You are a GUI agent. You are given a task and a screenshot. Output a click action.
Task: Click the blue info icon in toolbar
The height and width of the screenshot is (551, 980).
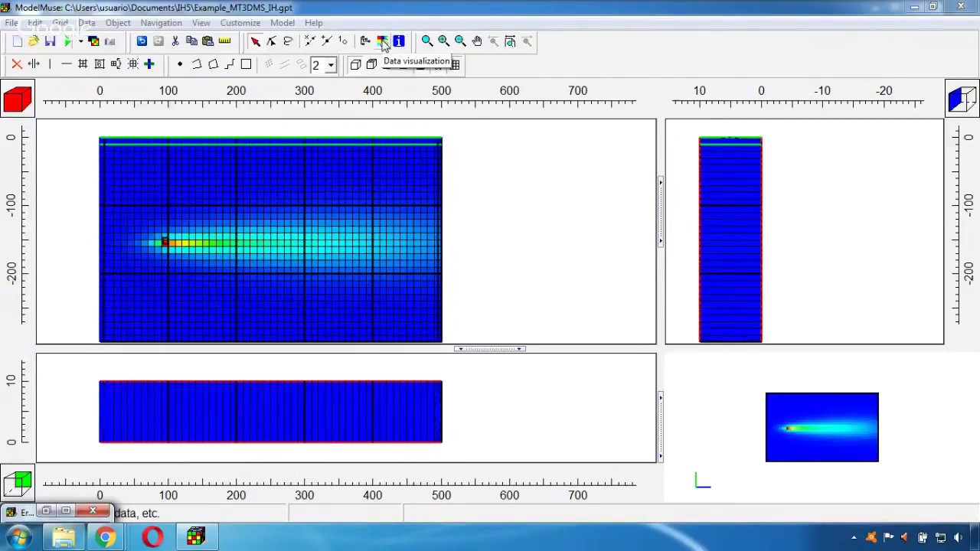(x=399, y=41)
